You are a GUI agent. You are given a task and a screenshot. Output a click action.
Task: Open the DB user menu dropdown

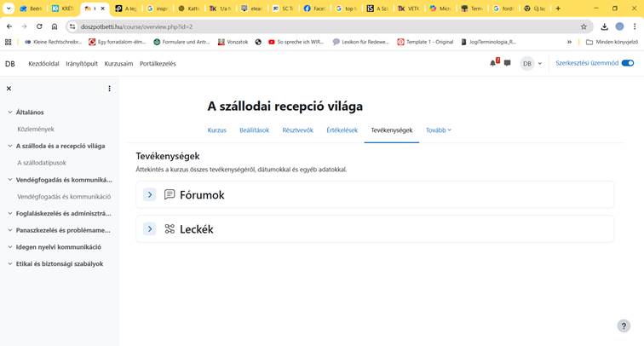click(x=532, y=63)
